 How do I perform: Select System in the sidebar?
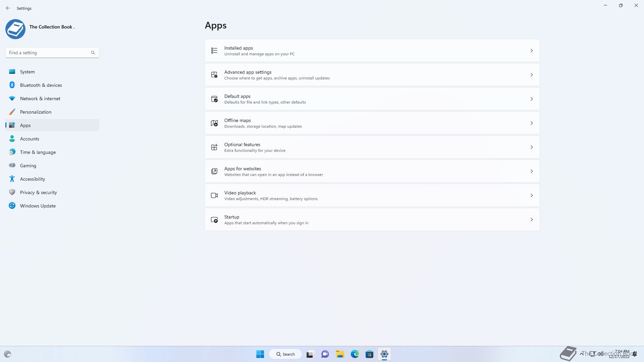point(28,72)
